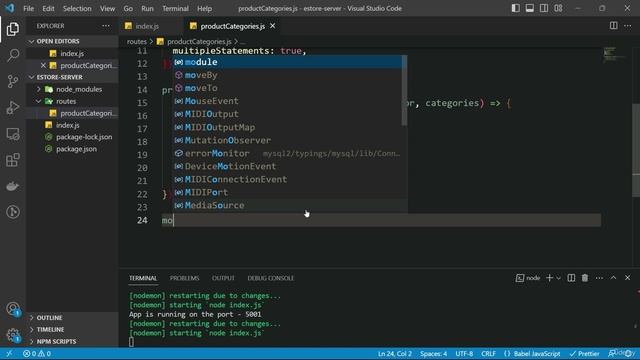Image resolution: width=640 pixels, height=360 pixels.
Task: Change line endings via CRLF
Action: (x=488, y=353)
